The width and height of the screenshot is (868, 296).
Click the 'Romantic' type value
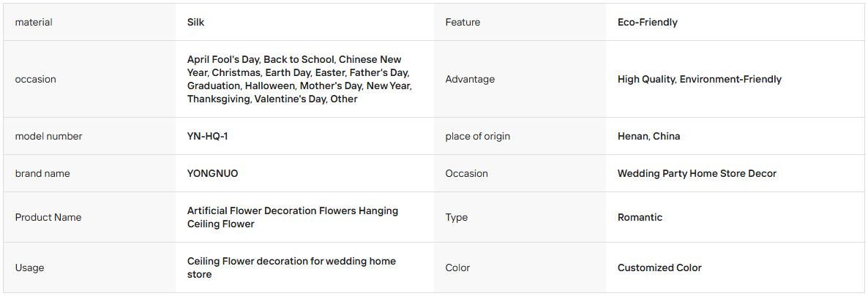640,218
